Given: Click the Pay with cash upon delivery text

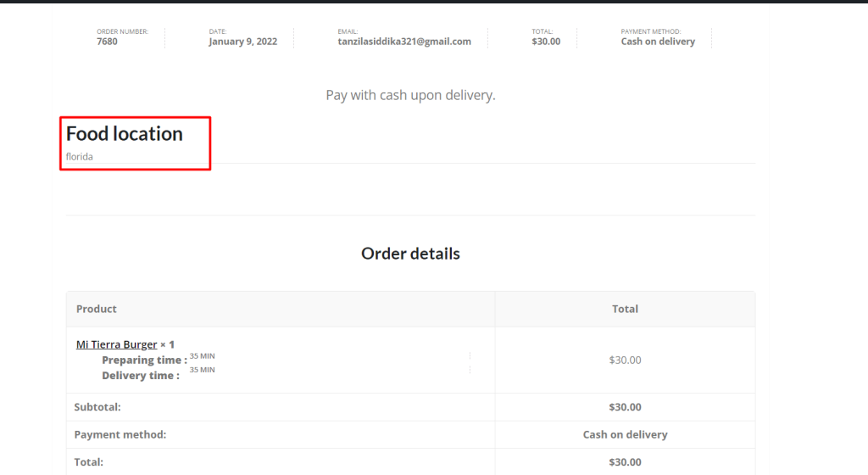Looking at the screenshot, I should tap(410, 95).
